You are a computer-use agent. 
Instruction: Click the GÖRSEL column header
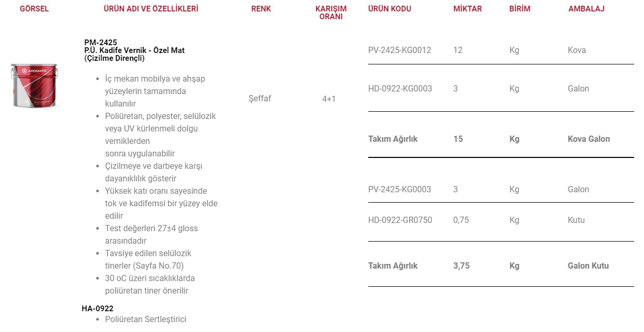click(x=34, y=9)
